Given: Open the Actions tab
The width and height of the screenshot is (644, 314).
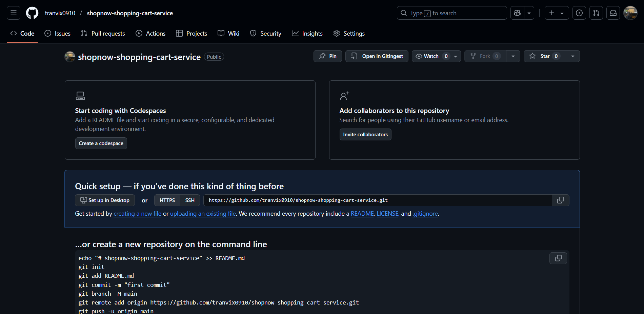Looking at the screenshot, I should pyautogui.click(x=150, y=33).
